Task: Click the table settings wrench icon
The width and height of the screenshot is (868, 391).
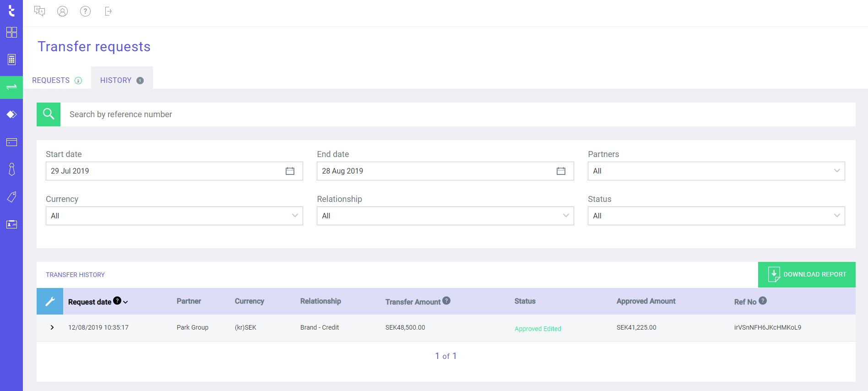Action: tap(50, 301)
